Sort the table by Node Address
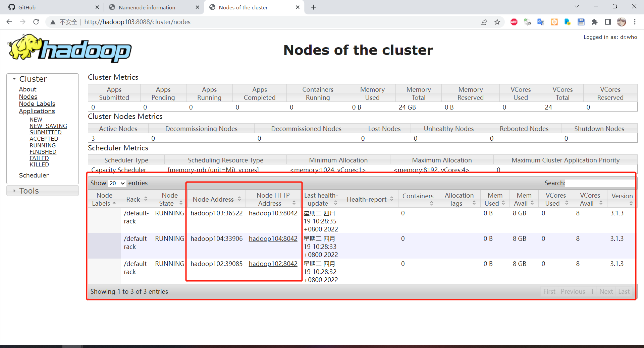This screenshot has width=644, height=348. [216, 199]
